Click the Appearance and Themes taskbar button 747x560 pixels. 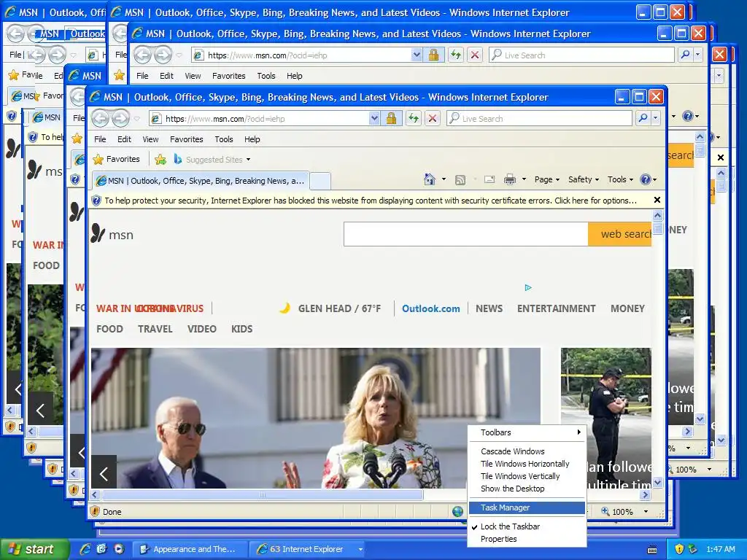(190, 549)
